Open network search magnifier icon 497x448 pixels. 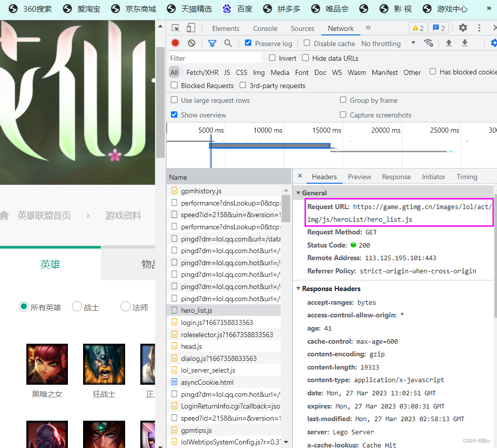(x=228, y=43)
